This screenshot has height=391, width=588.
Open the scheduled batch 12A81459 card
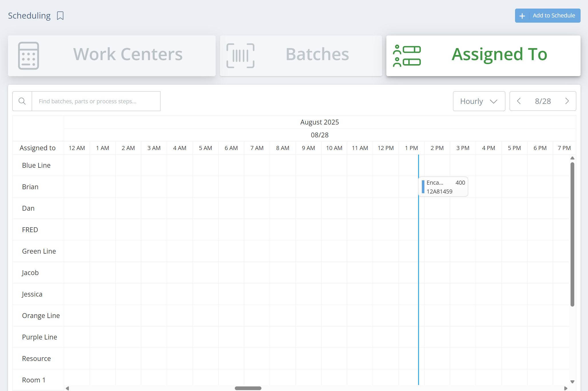[x=443, y=187]
